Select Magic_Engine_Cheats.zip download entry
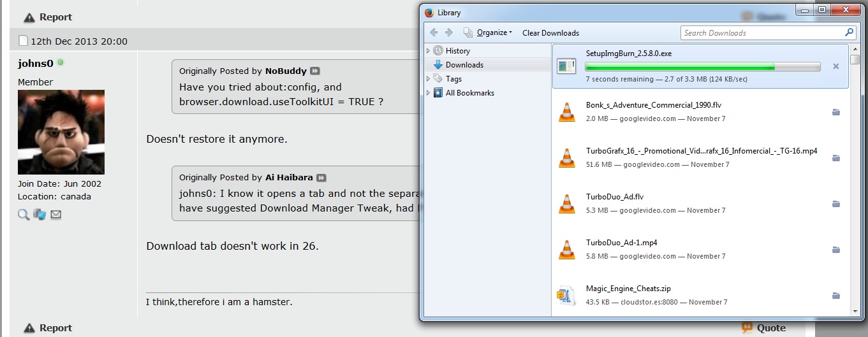The height and width of the screenshot is (337, 868). pos(700,296)
